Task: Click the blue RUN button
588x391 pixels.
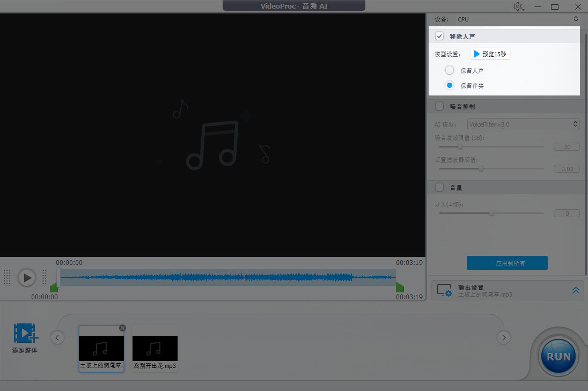Action: tap(558, 356)
